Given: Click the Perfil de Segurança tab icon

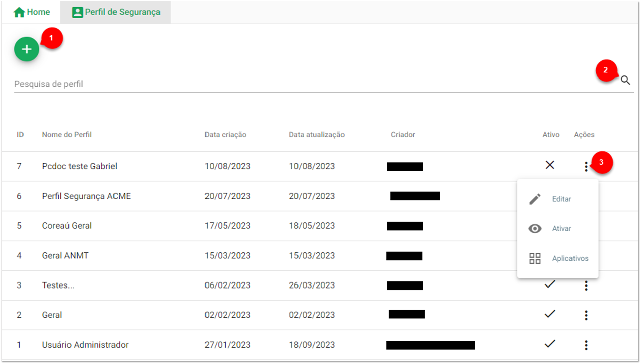Looking at the screenshot, I should 77,12.
